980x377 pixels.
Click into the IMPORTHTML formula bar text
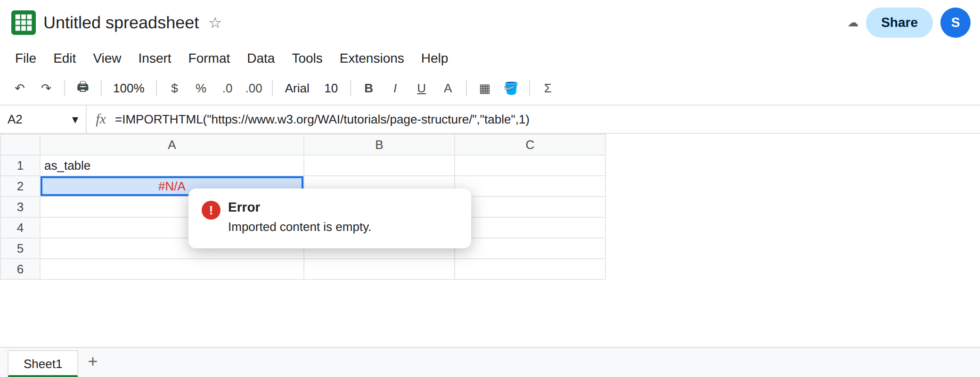(322, 119)
